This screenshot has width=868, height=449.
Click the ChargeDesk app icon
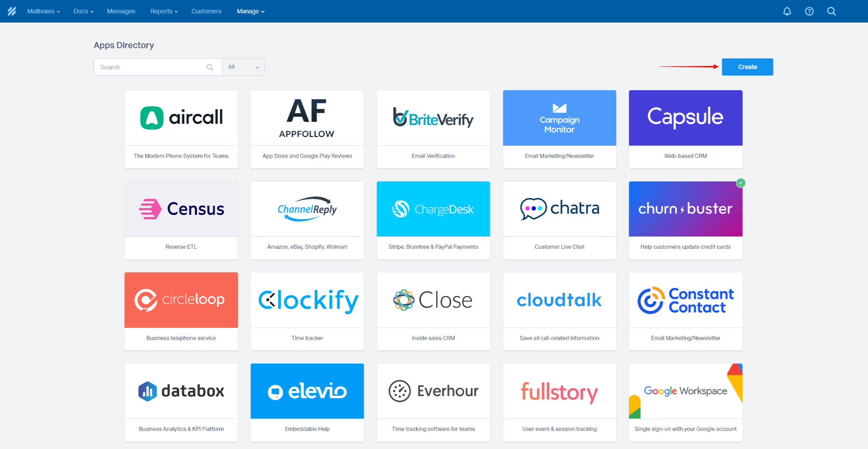[x=433, y=208]
